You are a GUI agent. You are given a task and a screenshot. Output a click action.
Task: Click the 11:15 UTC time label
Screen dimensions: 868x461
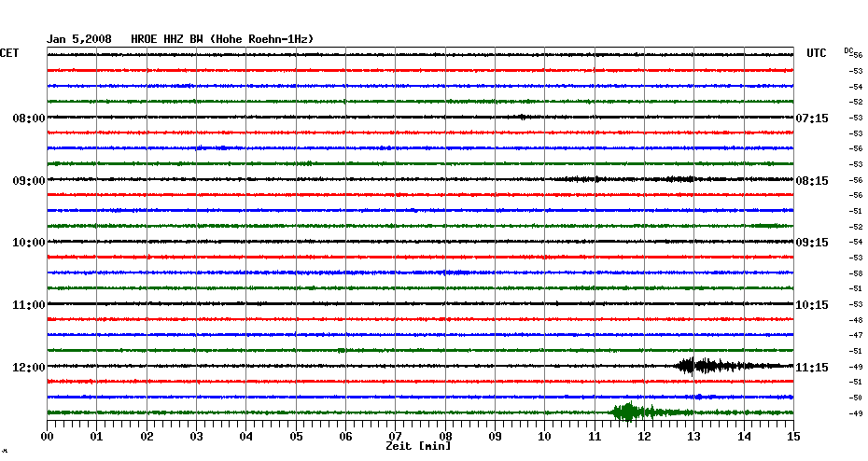(812, 368)
